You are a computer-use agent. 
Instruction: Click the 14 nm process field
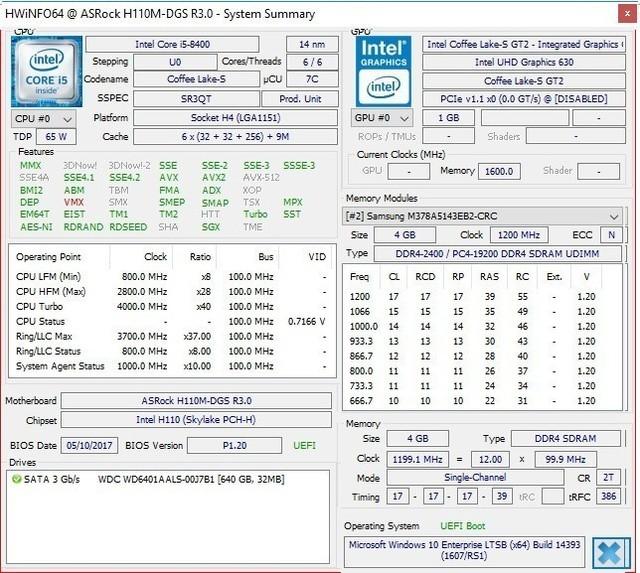coord(312,44)
